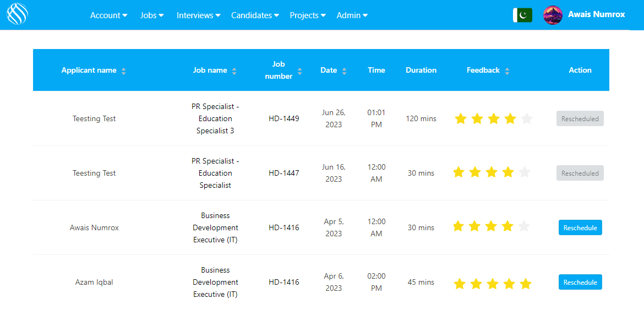
Task: Click the company logo in the navbar
Action: click(x=17, y=14)
